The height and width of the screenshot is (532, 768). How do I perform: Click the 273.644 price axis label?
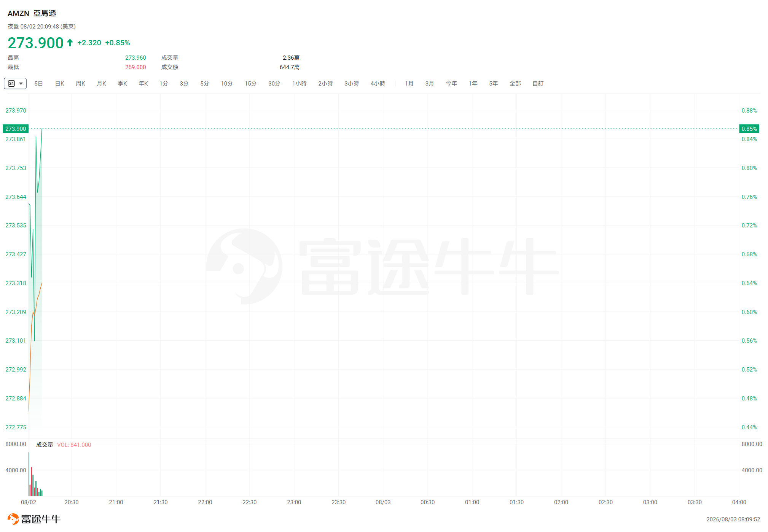(16, 197)
